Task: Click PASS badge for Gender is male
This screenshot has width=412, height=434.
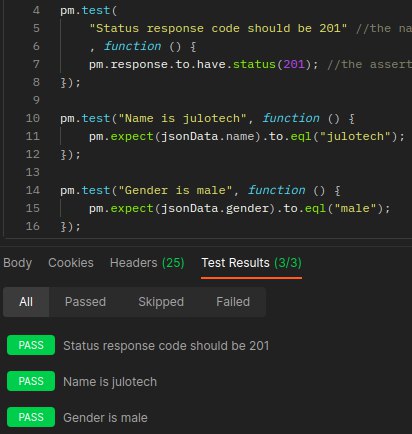Action: point(31,417)
